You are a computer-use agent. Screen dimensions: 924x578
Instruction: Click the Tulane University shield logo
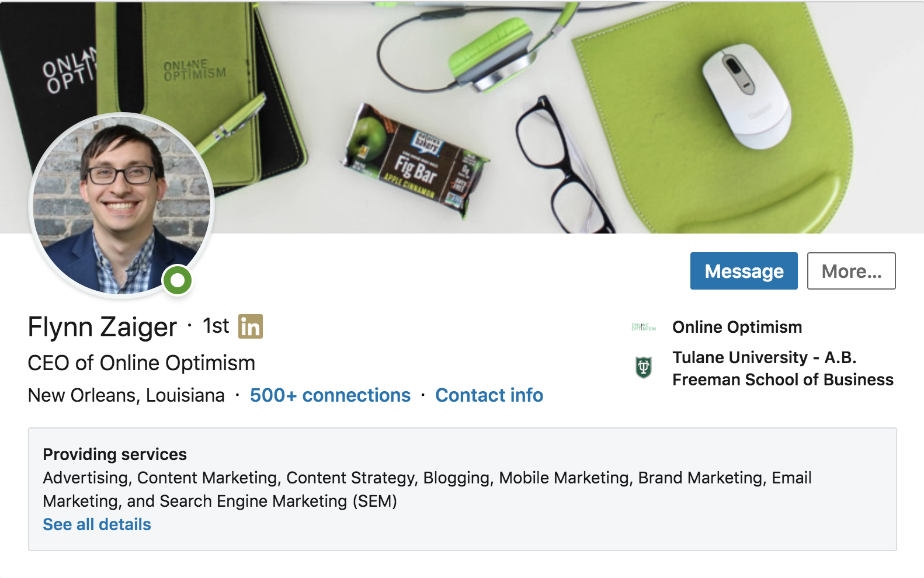[x=644, y=368]
